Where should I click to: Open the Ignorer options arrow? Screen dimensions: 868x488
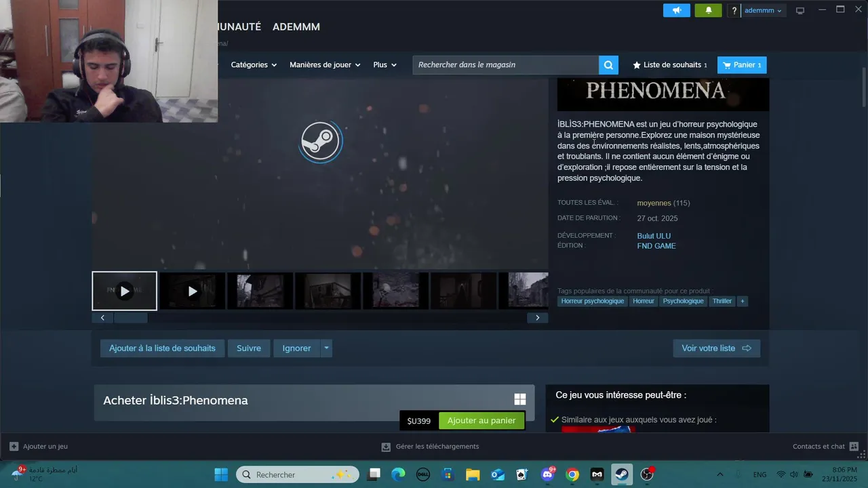coord(326,348)
